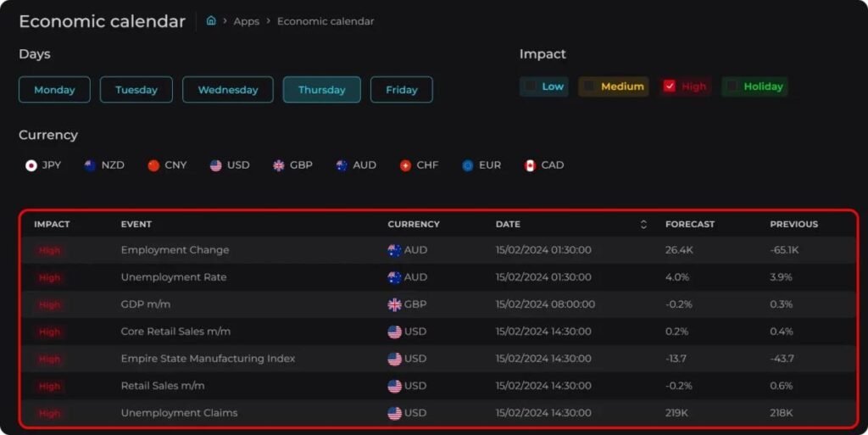Click the Core Retail Sales m/m event
This screenshot has width=868, height=435.
pyautogui.click(x=175, y=332)
